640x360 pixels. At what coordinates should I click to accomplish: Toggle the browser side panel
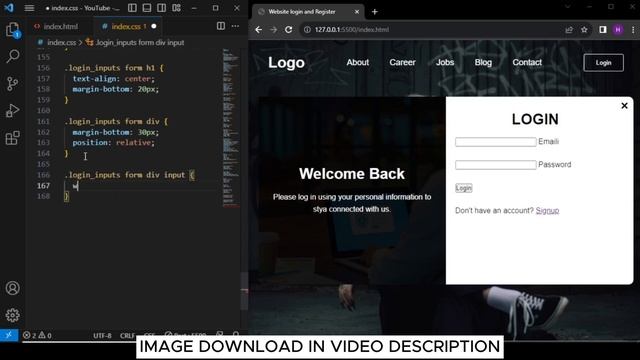603,30
